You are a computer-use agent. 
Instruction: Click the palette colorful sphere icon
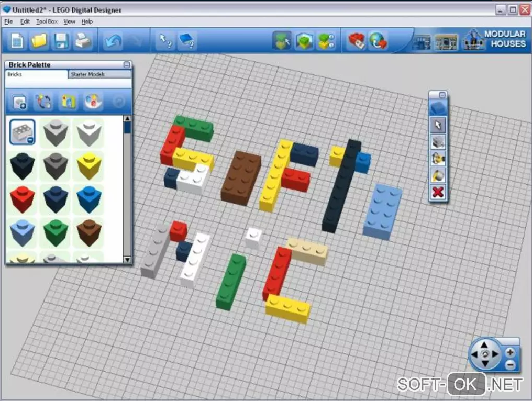pyautogui.click(x=93, y=102)
